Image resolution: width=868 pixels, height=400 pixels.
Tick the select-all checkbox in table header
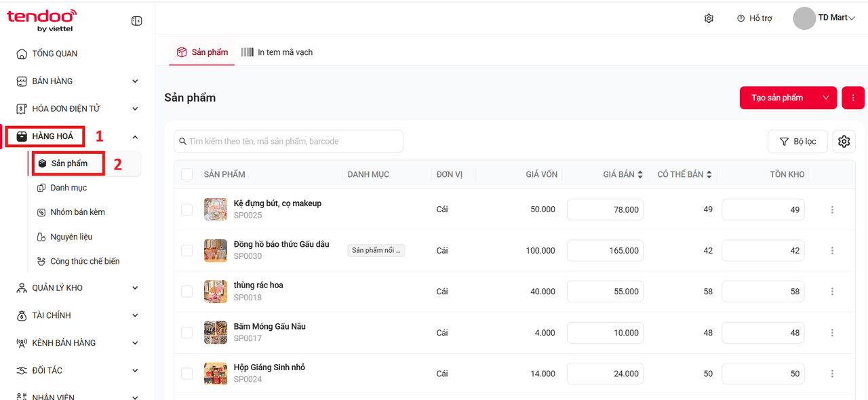tap(187, 174)
